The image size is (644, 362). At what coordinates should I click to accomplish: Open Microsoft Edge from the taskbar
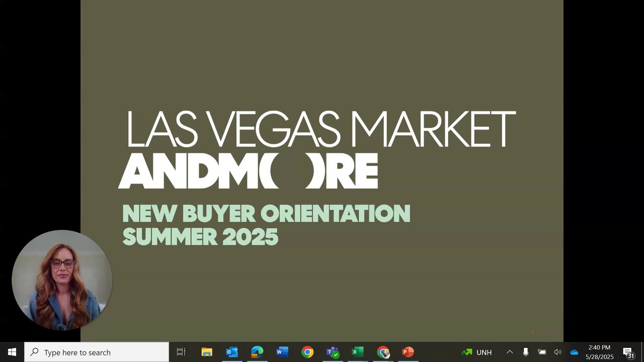point(257,352)
